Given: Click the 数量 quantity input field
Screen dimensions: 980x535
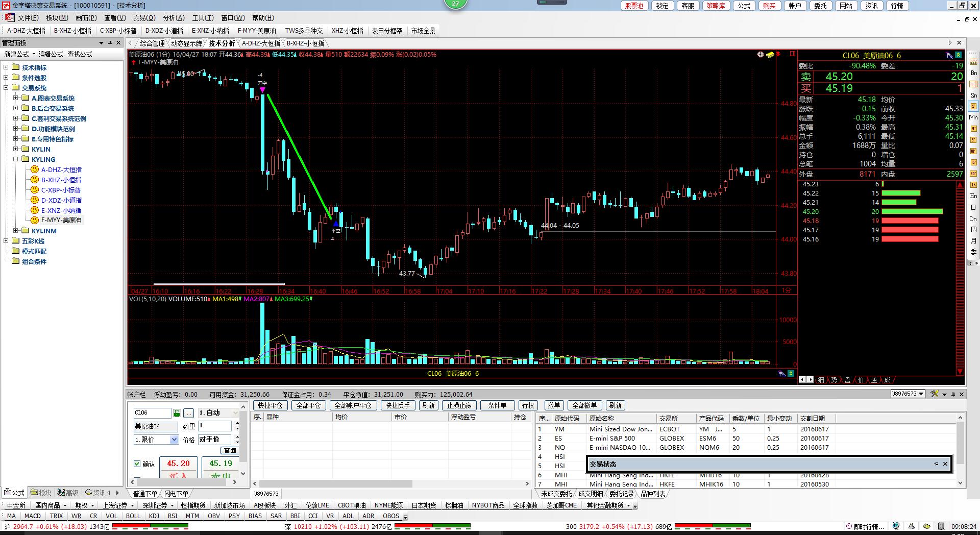Looking at the screenshot, I should click(x=215, y=426).
